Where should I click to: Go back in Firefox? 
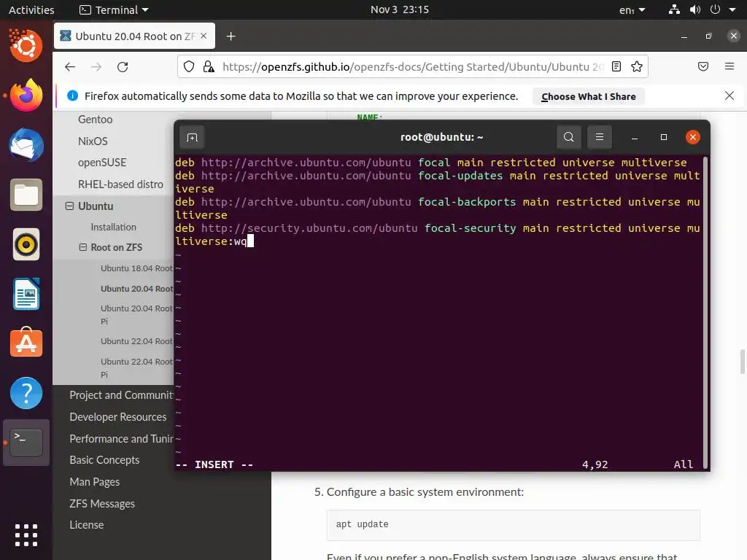pos(70,66)
